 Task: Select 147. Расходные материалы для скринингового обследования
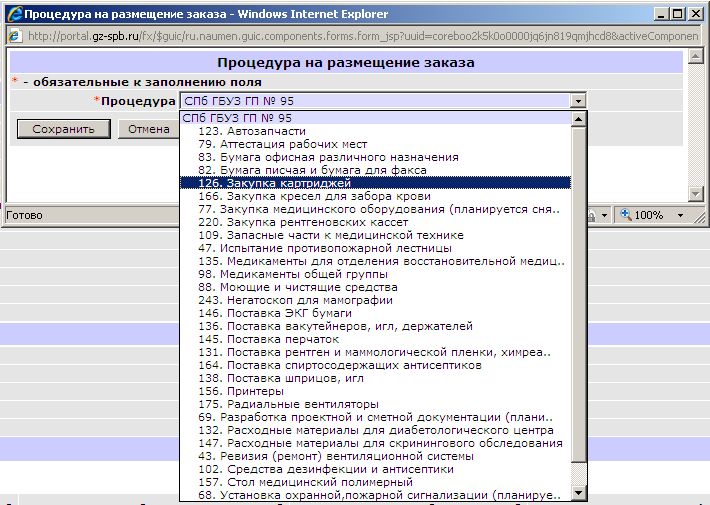(375, 443)
